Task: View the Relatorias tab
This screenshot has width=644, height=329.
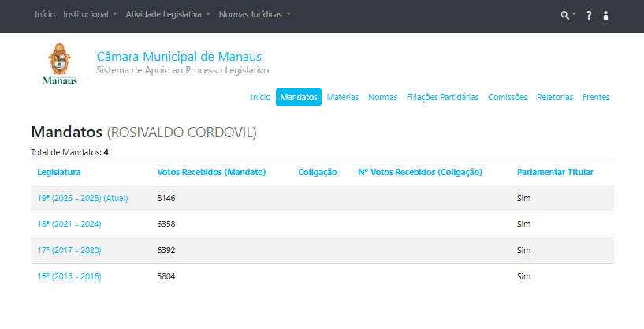Action: [x=555, y=97]
